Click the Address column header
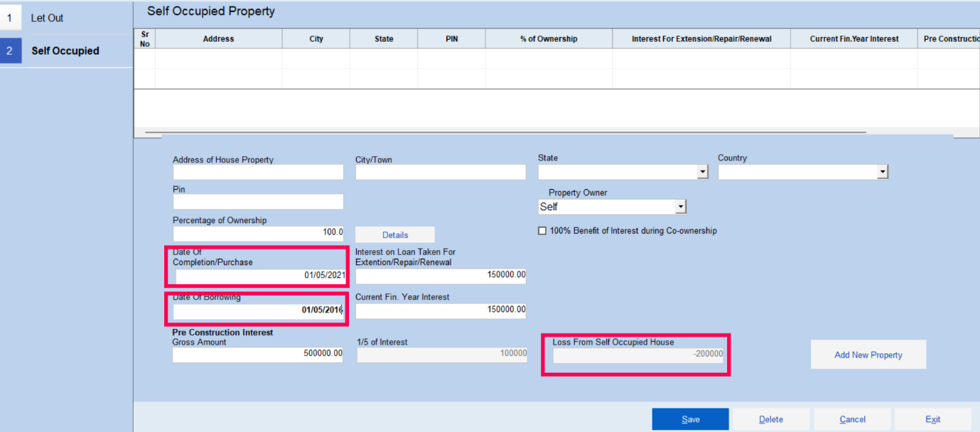Viewport: 980px width, 432px height. point(218,39)
